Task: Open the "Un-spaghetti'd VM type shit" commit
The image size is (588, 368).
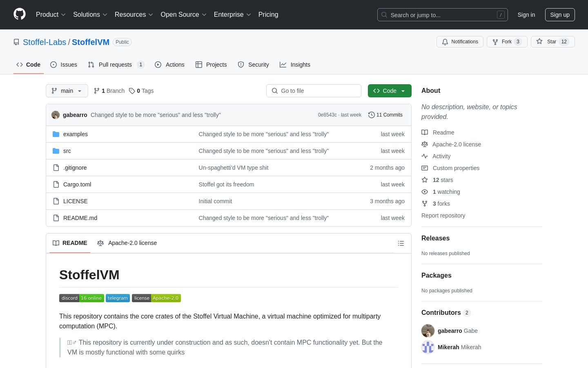Action: (234, 168)
